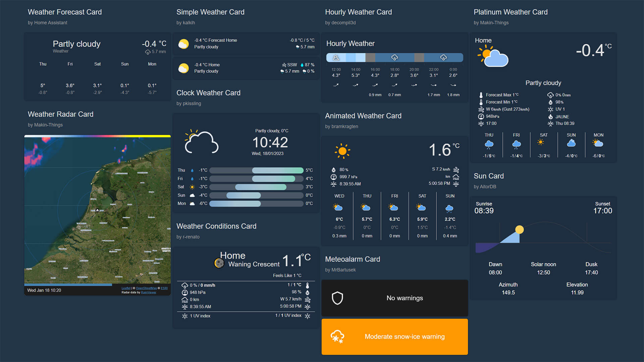Click the Moderate snow-ice warning banner
The height and width of the screenshot is (362, 644).
point(394,337)
